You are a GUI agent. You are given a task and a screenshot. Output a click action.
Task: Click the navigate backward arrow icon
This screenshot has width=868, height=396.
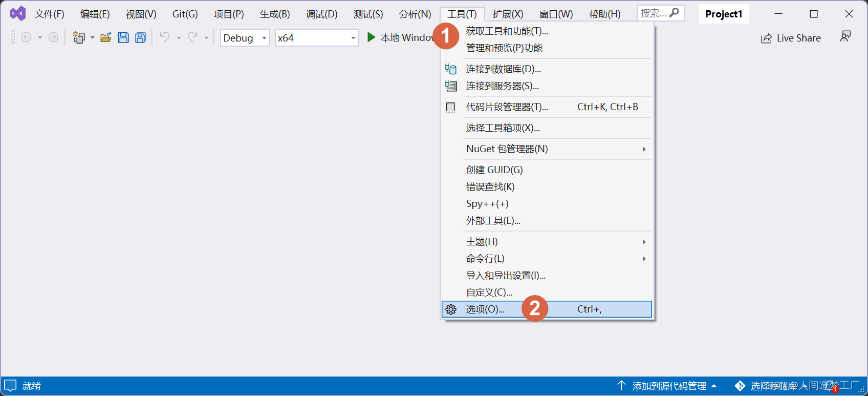[26, 37]
